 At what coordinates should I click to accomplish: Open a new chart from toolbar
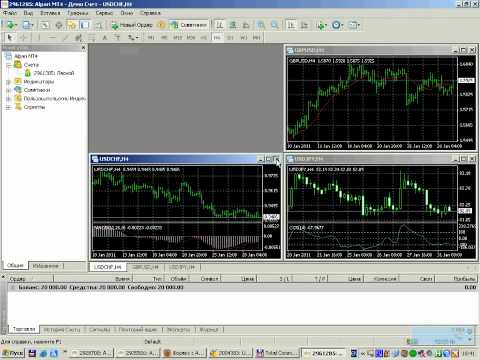click(12, 25)
